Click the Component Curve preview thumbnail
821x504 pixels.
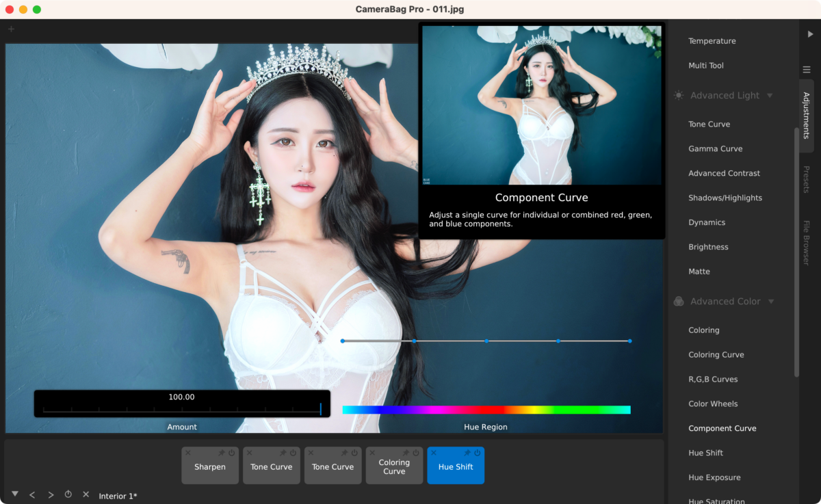click(x=542, y=105)
